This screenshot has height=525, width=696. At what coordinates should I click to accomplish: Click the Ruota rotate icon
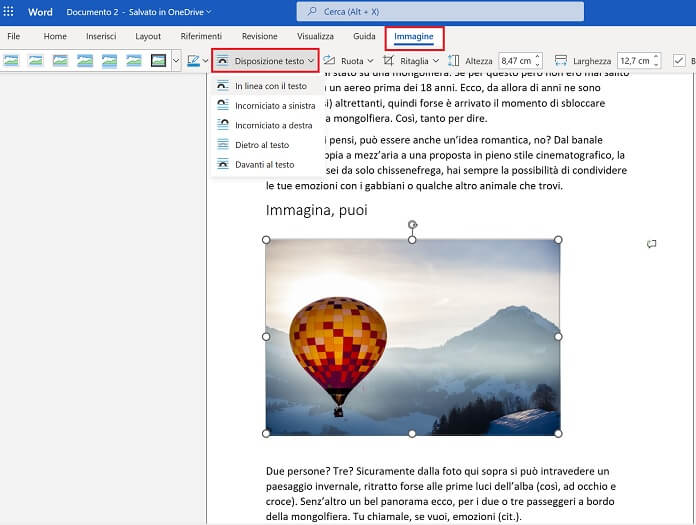329,60
